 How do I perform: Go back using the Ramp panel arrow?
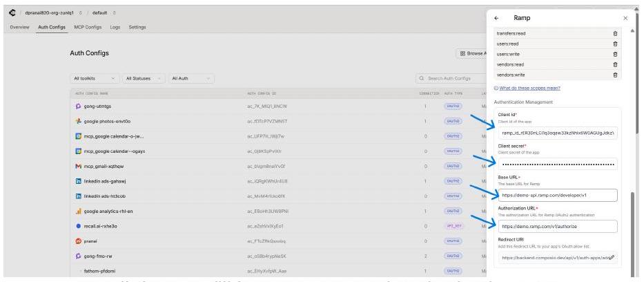pyautogui.click(x=496, y=18)
